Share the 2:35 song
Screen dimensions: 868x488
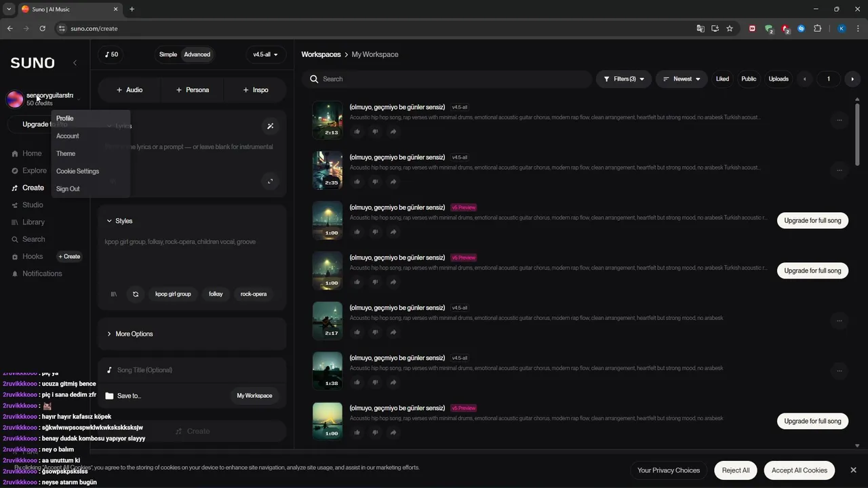[x=393, y=182]
